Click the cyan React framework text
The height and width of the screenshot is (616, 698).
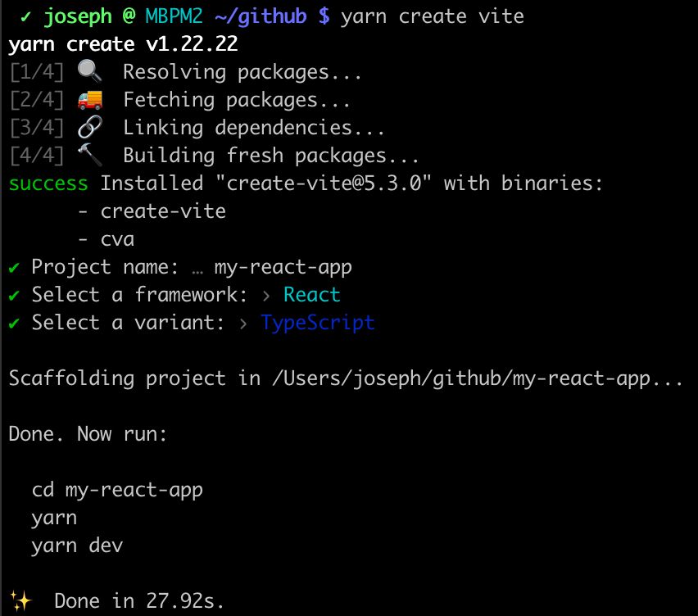[x=312, y=295]
